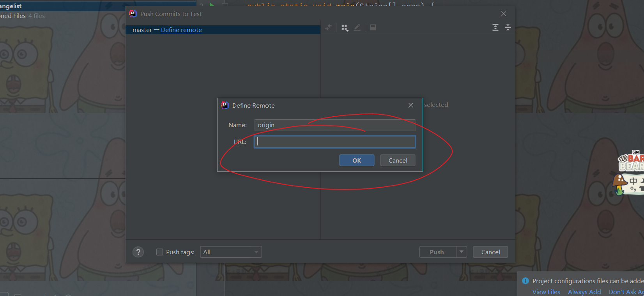Click the Push button
Screen dimensions: 644x296
[437, 252]
